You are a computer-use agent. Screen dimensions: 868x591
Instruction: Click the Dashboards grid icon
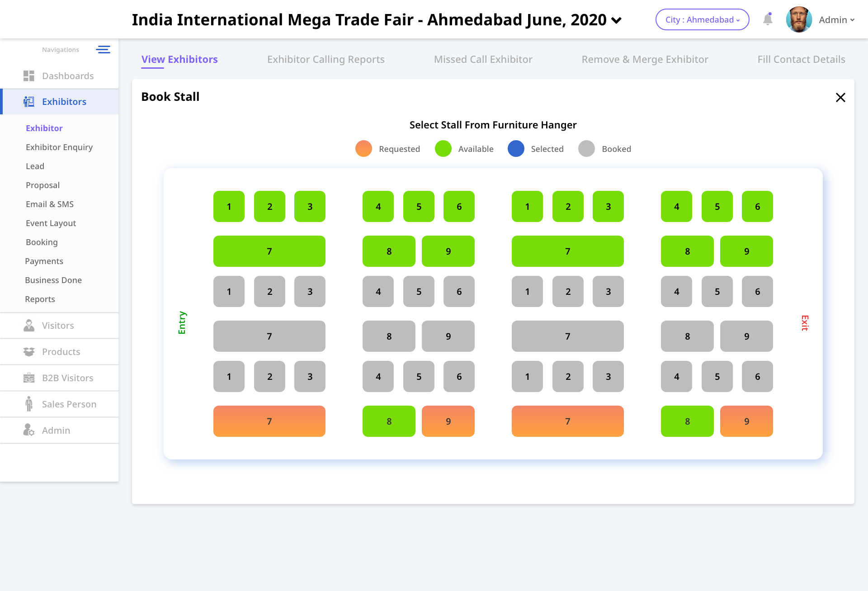click(x=29, y=76)
